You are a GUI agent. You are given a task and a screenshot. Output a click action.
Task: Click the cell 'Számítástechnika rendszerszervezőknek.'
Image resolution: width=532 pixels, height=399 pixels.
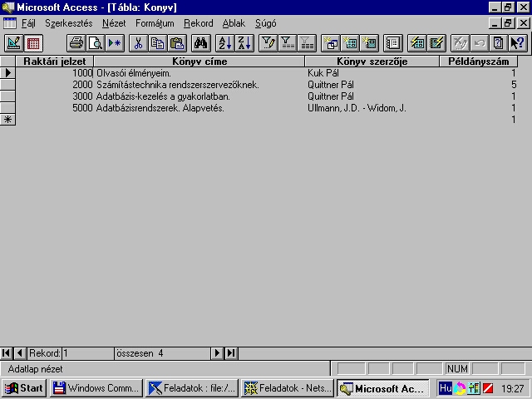(x=199, y=85)
